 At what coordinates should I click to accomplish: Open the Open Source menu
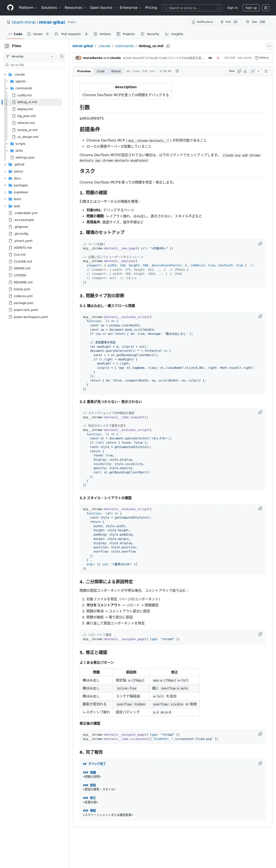click(103, 8)
